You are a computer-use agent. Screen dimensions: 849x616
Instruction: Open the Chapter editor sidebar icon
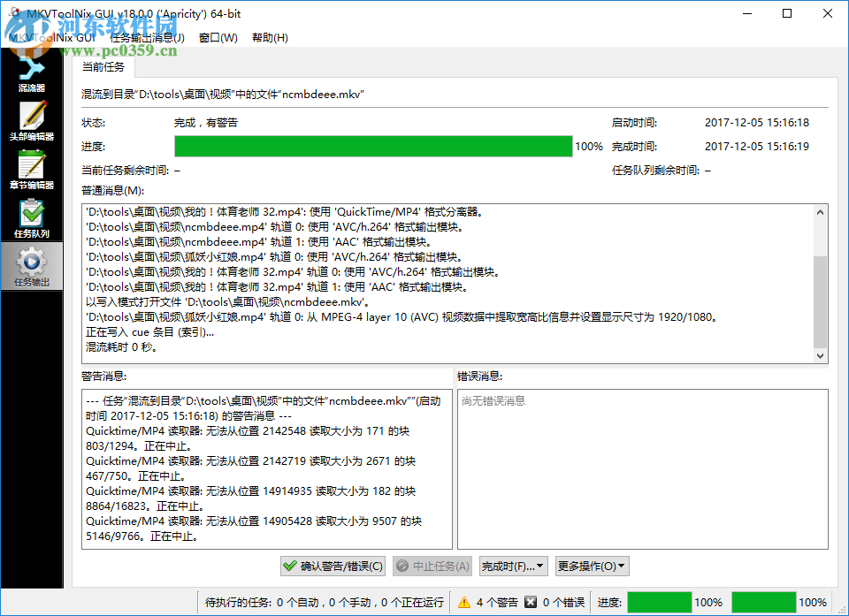[x=33, y=172]
